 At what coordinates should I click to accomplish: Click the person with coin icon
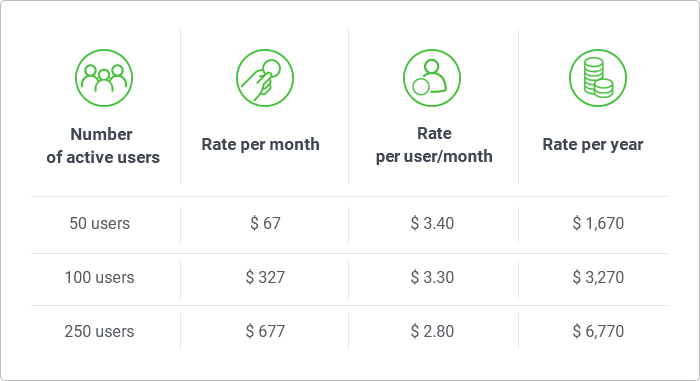[x=432, y=78]
